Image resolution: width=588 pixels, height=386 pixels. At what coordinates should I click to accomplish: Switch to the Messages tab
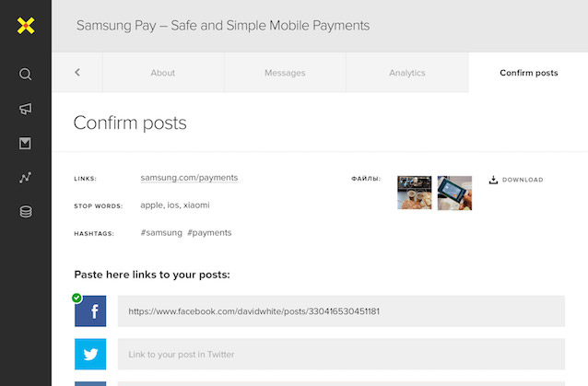point(285,73)
